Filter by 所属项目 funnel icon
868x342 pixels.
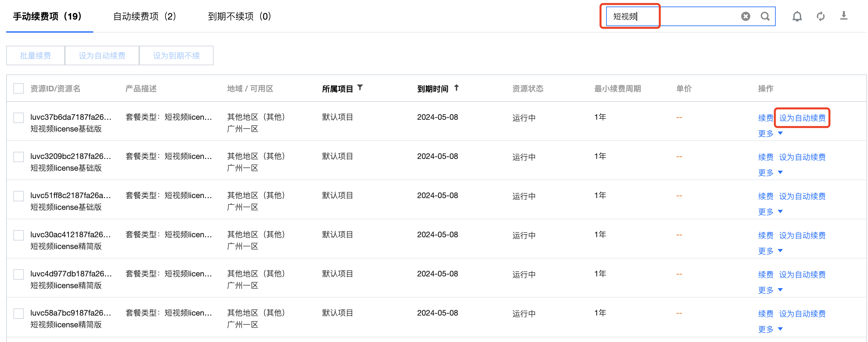click(360, 88)
